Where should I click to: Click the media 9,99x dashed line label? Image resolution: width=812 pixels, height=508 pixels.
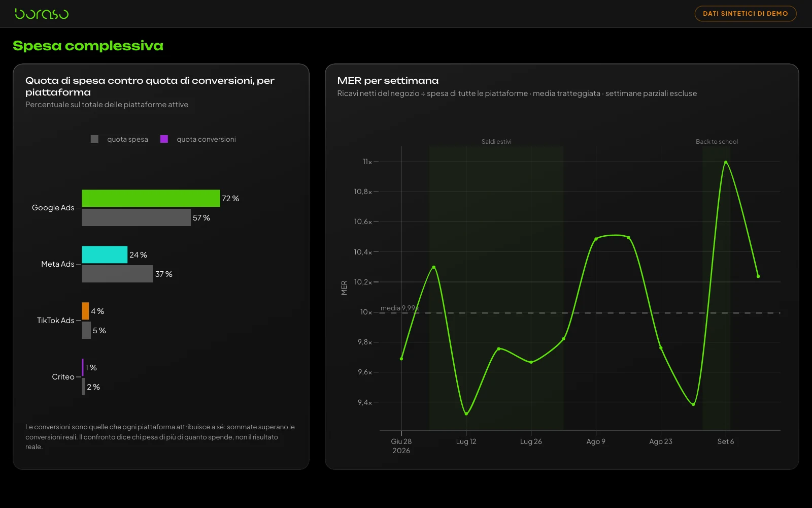pos(399,308)
